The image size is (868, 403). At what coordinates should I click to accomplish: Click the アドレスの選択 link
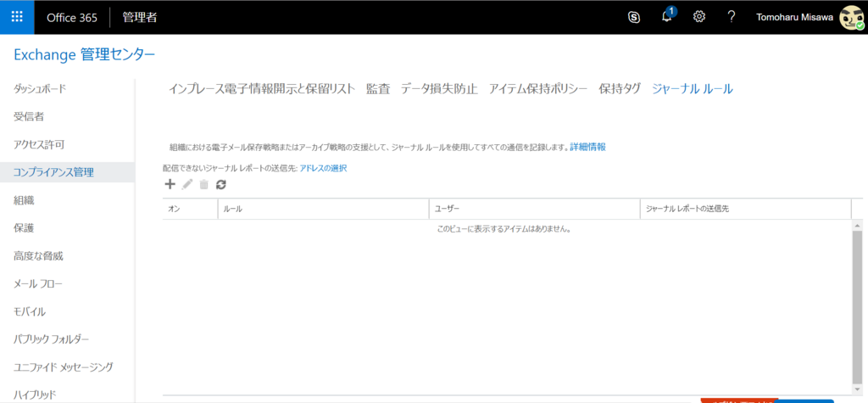point(323,168)
